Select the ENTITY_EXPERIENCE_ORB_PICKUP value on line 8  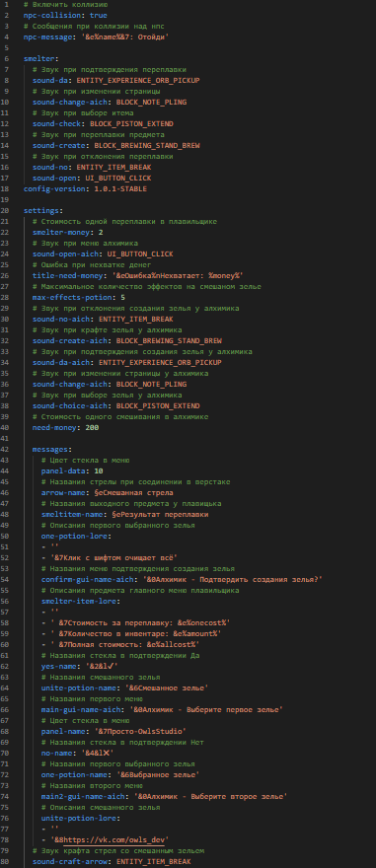[138, 81]
